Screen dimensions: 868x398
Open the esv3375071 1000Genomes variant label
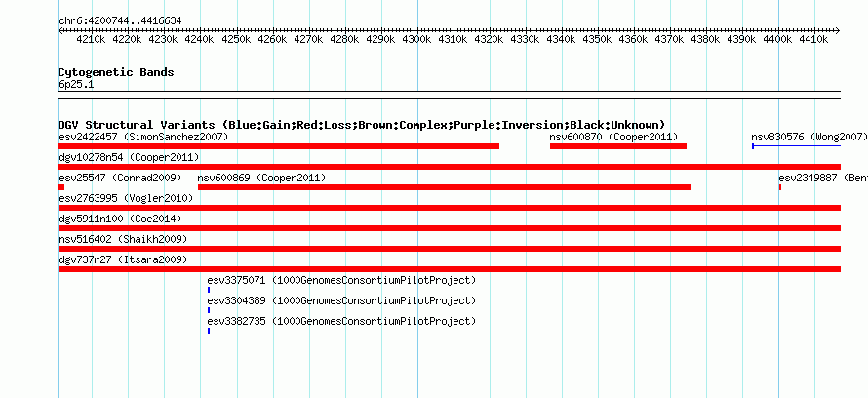pos(341,280)
